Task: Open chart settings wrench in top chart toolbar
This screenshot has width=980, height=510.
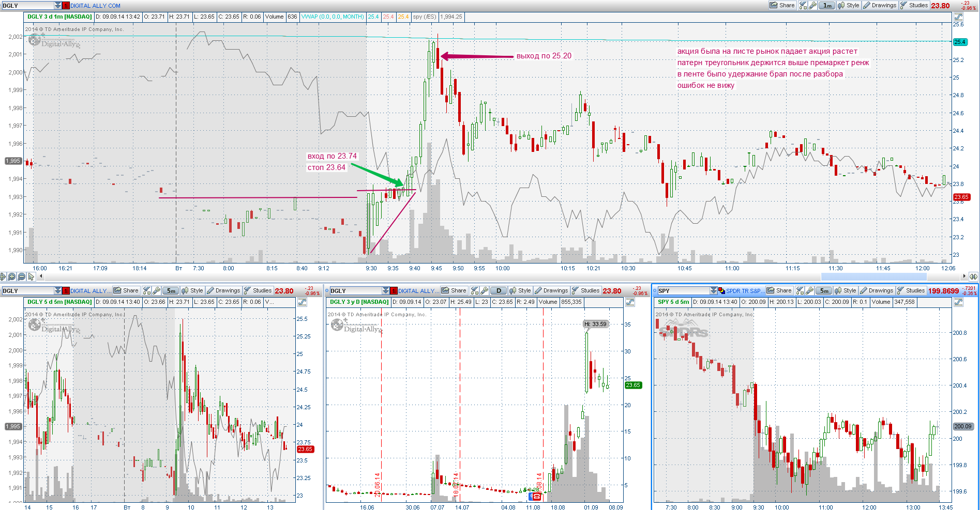Action: click(x=812, y=5)
